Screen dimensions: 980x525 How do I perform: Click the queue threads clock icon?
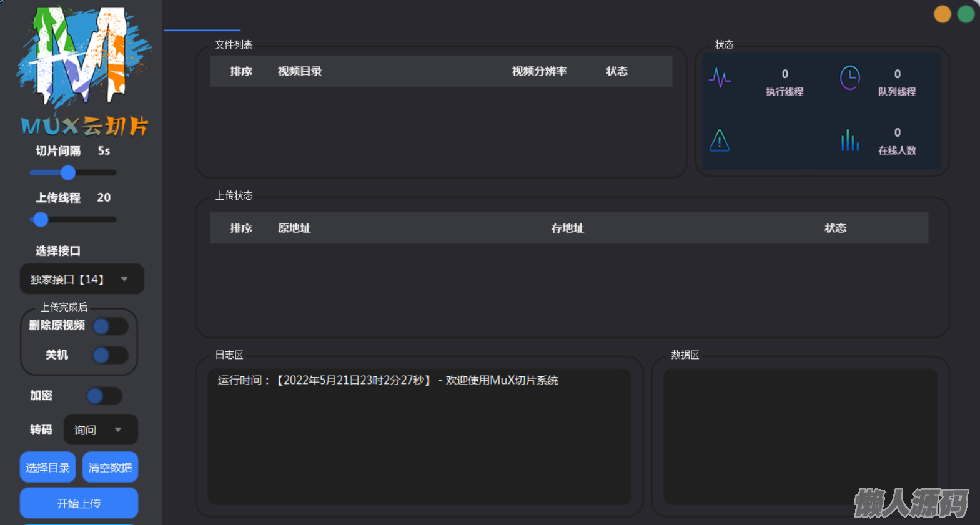pyautogui.click(x=849, y=78)
